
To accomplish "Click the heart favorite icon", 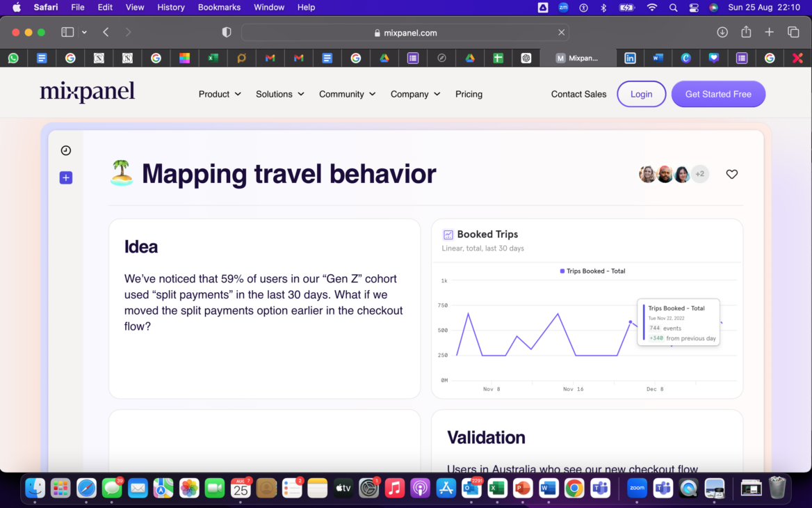I will pos(731,174).
